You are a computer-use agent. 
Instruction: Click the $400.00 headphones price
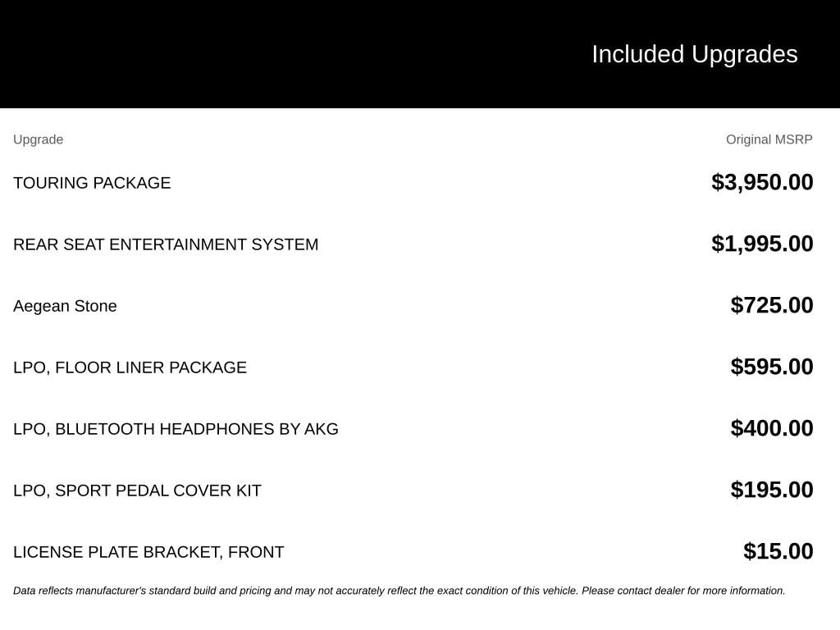[771, 428]
